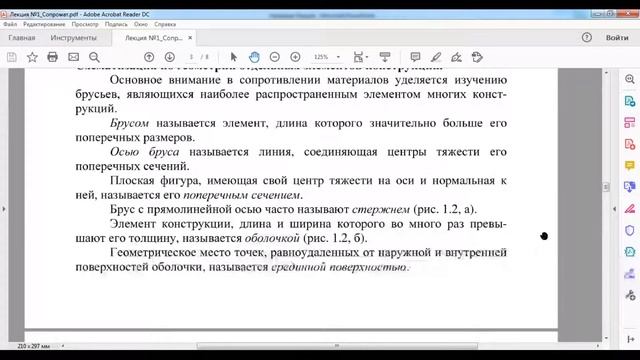Click the italic term стержнем
This screenshot has height=360, width=640.
tap(381, 209)
